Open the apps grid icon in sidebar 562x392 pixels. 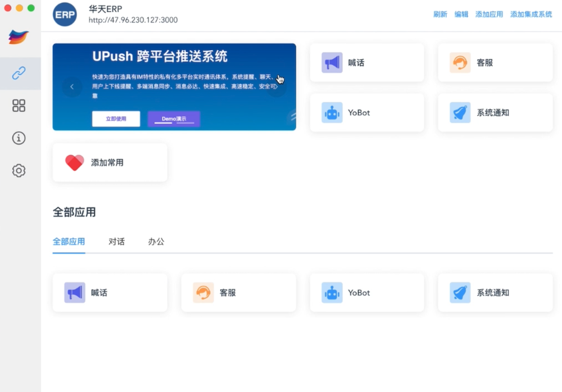click(x=19, y=106)
